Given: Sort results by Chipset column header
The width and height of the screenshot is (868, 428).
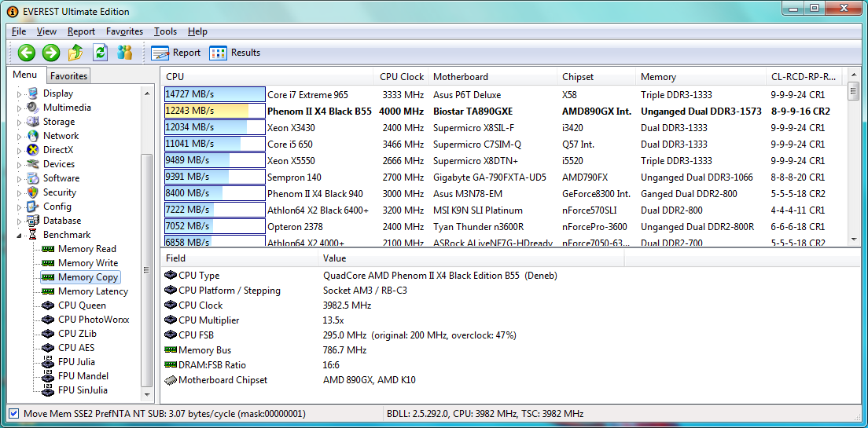Looking at the screenshot, I should (x=596, y=77).
